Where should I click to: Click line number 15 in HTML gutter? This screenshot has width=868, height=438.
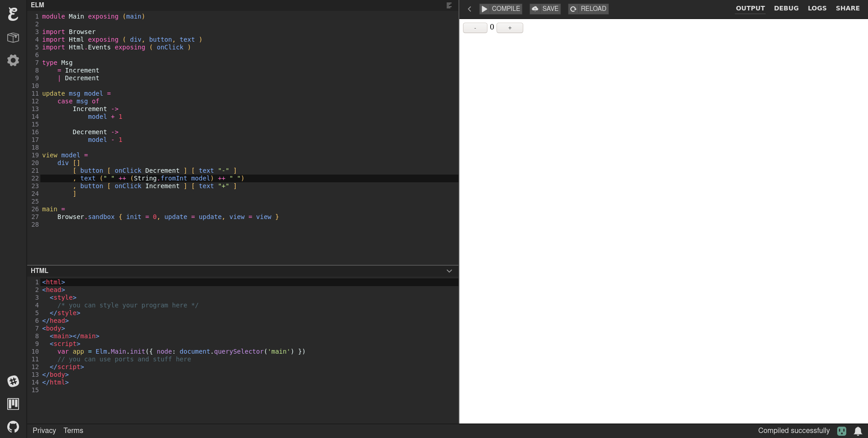(x=35, y=390)
